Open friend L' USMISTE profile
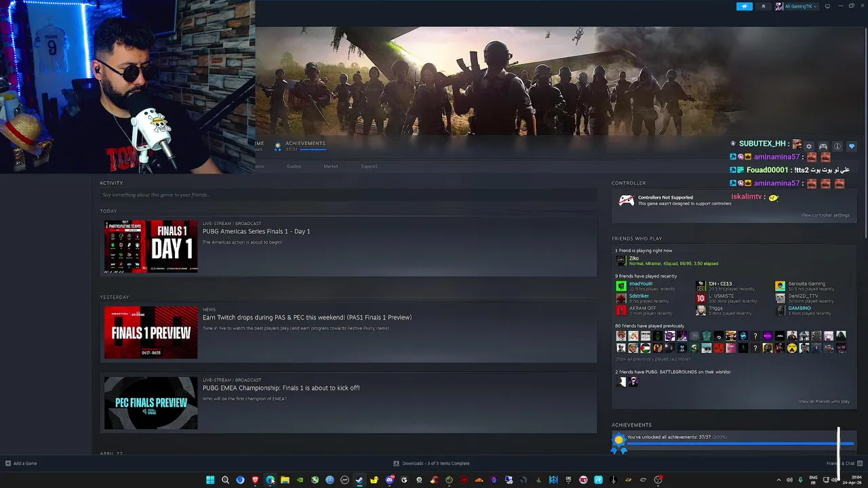868x488 pixels. click(x=726, y=298)
